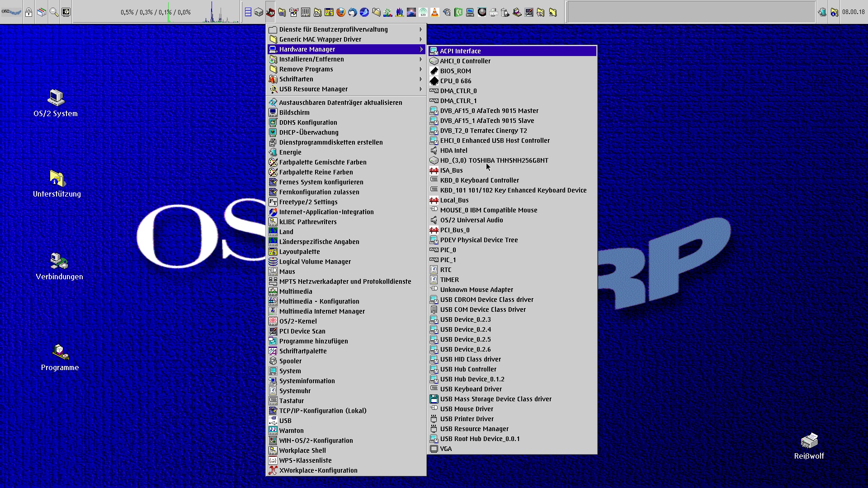Open OS/2 Universal Audio entry

coord(512,220)
